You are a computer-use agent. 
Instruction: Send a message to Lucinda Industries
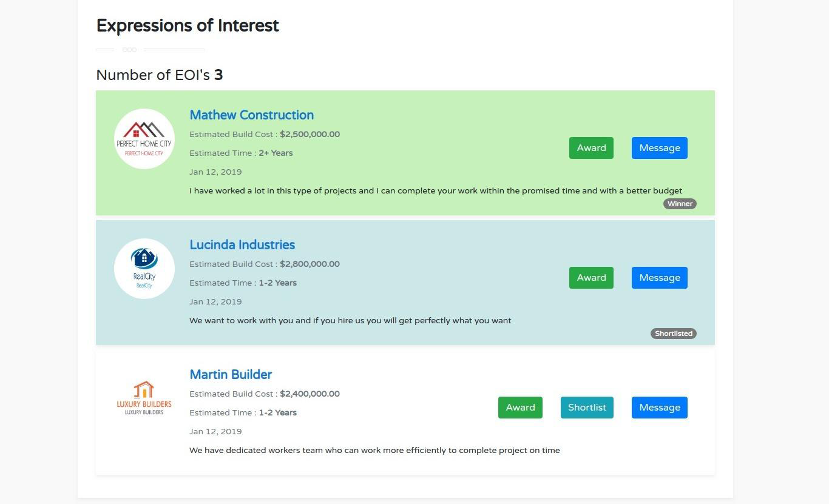(x=659, y=278)
